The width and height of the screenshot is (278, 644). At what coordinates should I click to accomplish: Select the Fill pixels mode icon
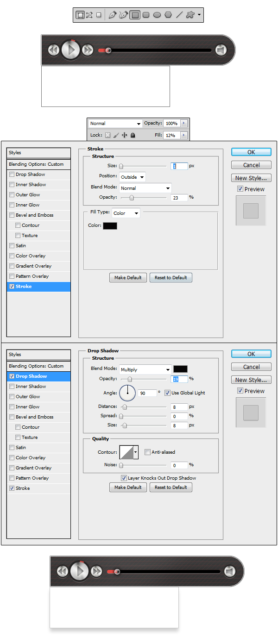(99, 15)
